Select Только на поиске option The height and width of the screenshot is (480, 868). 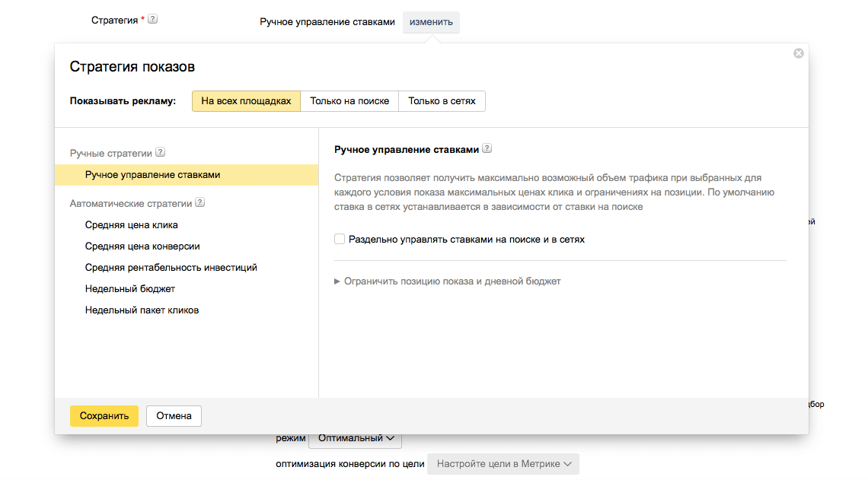click(x=349, y=101)
